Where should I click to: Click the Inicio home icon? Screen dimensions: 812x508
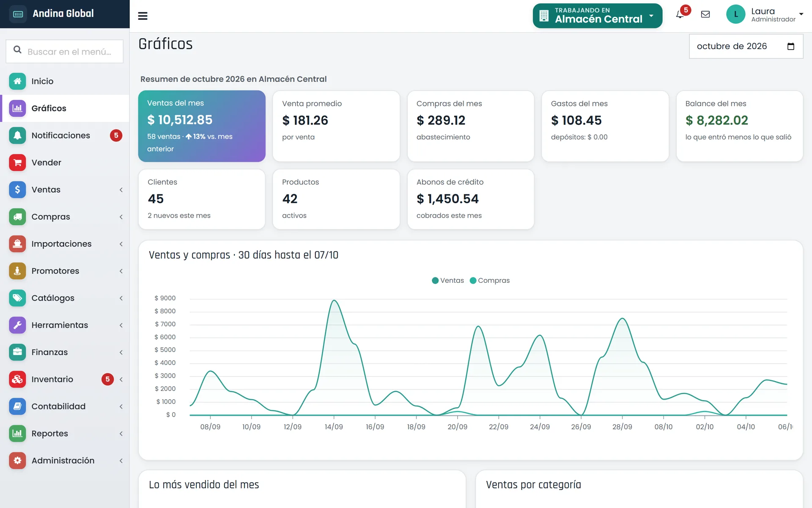pos(17,81)
